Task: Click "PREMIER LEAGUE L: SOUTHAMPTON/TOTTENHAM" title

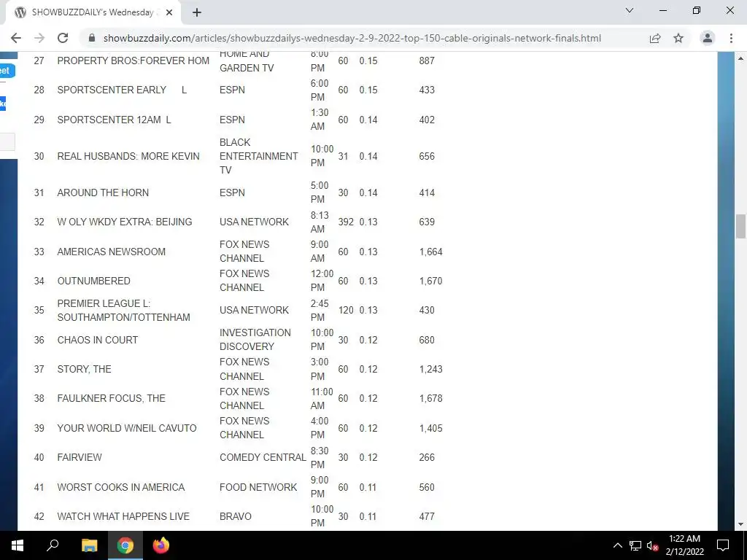Action: tap(123, 311)
